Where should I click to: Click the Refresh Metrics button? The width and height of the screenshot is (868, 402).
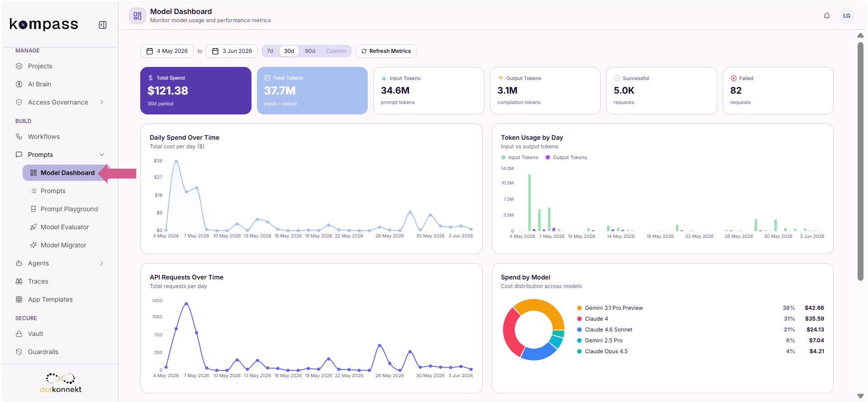(x=386, y=51)
